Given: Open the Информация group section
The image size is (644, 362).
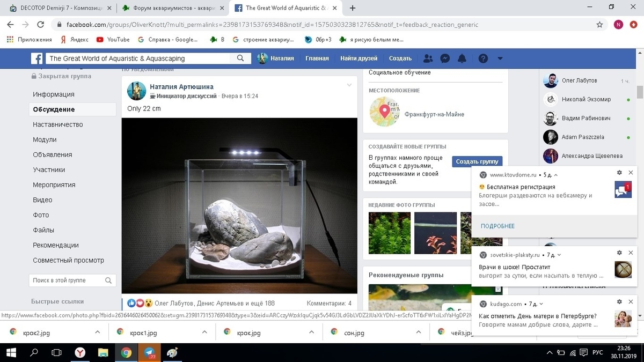Looking at the screenshot, I should point(54,94).
